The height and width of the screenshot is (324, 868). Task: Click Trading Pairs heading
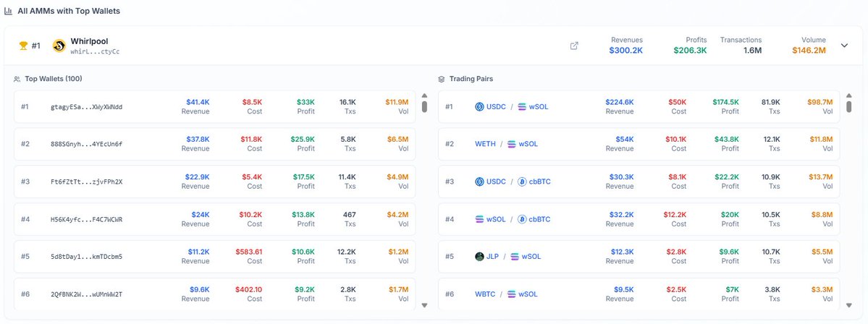coord(471,79)
